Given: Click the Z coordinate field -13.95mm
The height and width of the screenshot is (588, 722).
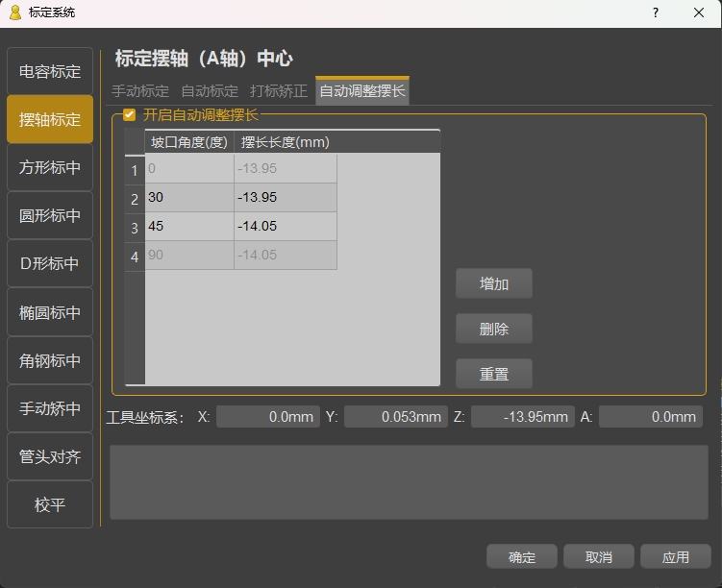Looking at the screenshot, I should [x=523, y=417].
